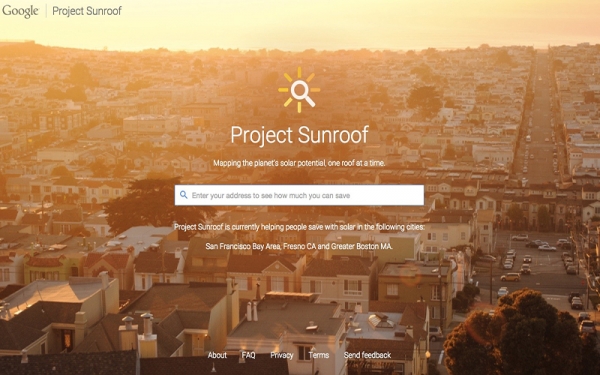Image resolution: width=600 pixels, height=375 pixels.
Task: Click the San Francisco Bay Area city text
Action: pyautogui.click(x=243, y=246)
